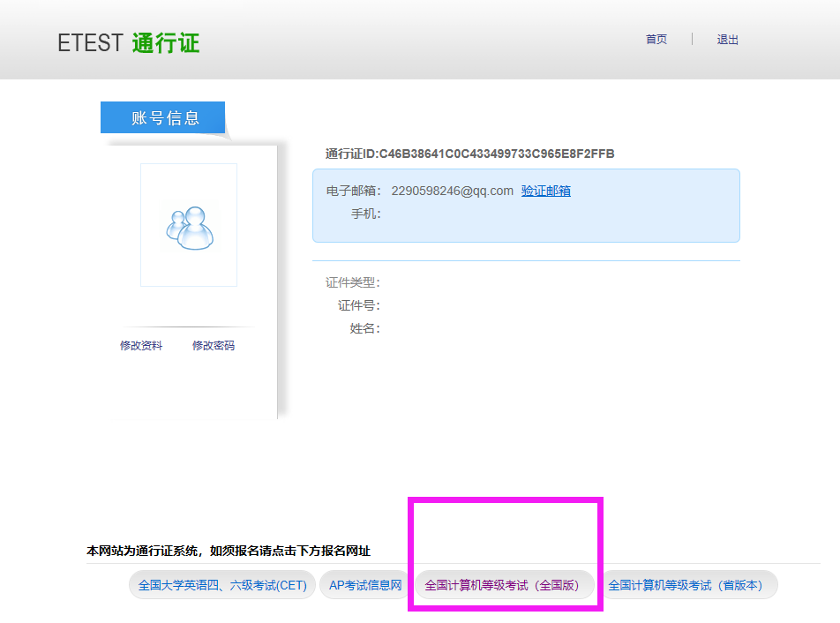Click the 电子邮箱 label
840x623 pixels.
(353, 191)
